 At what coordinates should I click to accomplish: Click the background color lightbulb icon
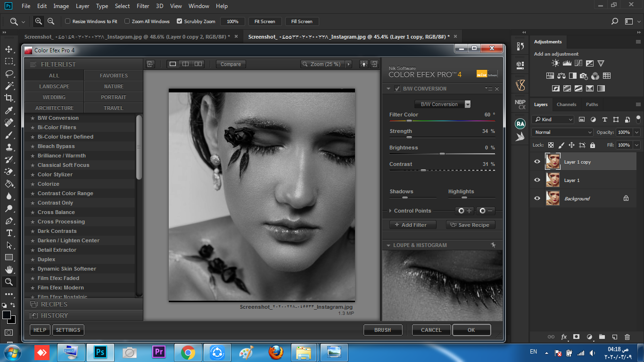pyautogui.click(x=364, y=64)
